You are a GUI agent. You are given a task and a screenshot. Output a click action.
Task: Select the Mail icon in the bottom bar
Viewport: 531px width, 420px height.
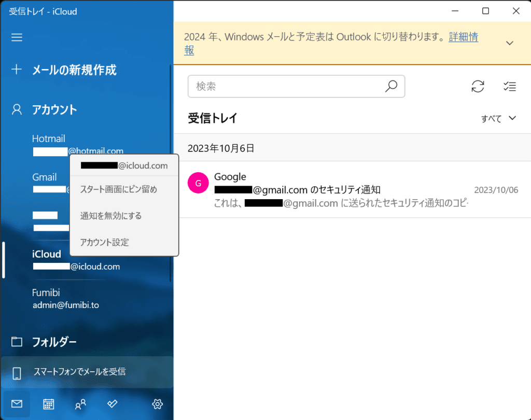pyautogui.click(x=16, y=404)
